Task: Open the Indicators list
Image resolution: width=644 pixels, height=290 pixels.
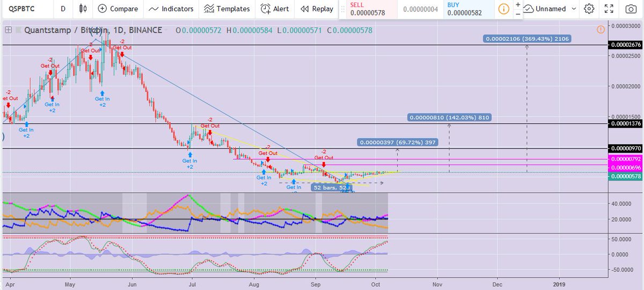Action: (171, 9)
